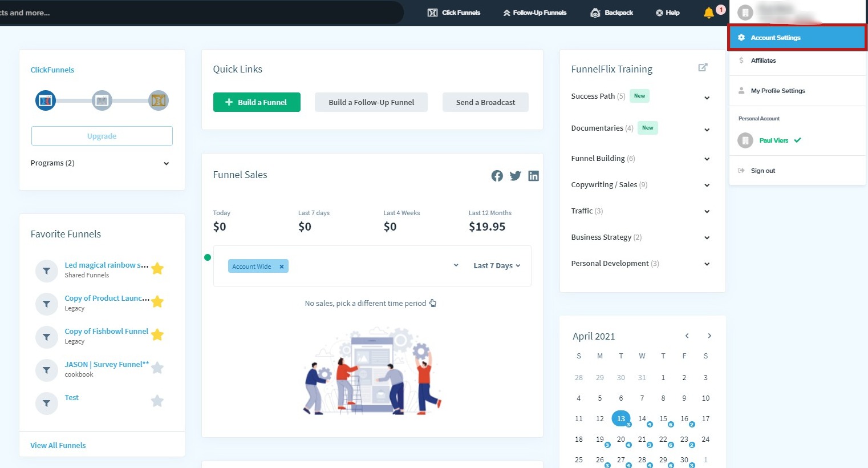Image resolution: width=868 pixels, height=468 pixels.
Task: Click the Upgrade button
Action: pos(102,136)
